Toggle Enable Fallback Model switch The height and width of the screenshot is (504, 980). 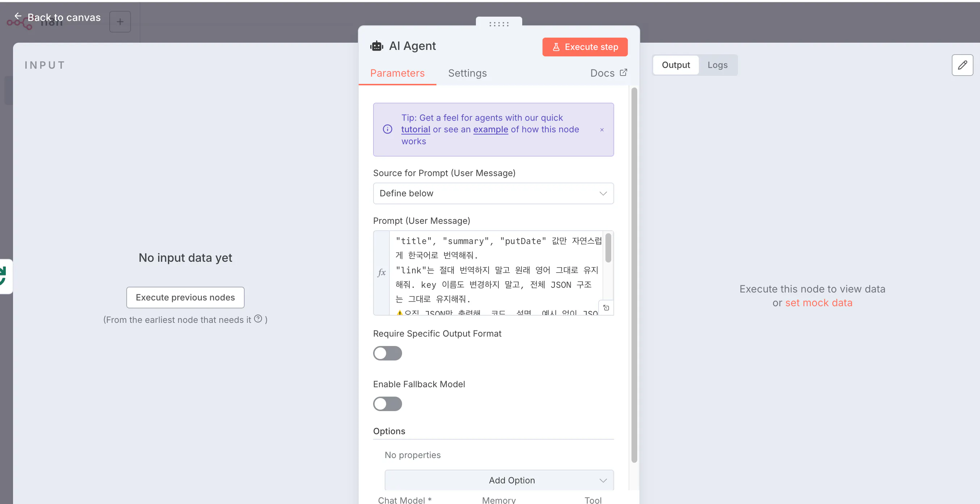[387, 403]
